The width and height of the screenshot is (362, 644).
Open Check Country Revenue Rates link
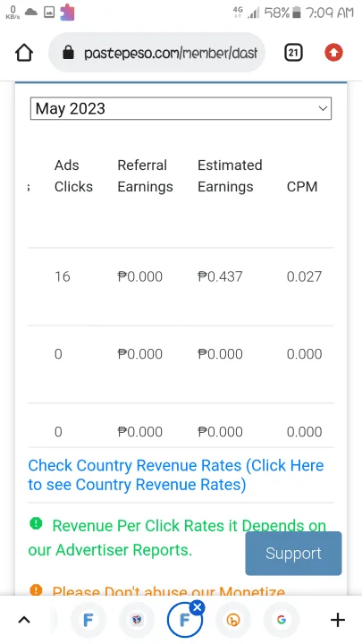(x=176, y=475)
